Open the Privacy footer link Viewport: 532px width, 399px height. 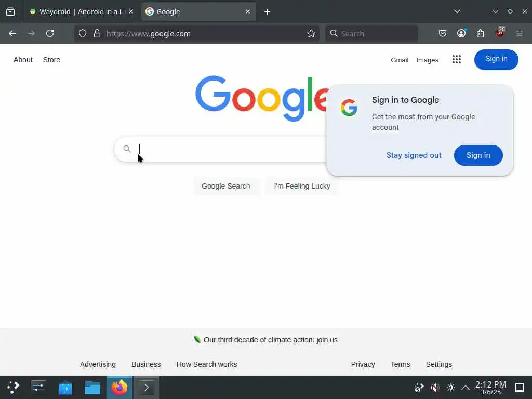click(363, 364)
